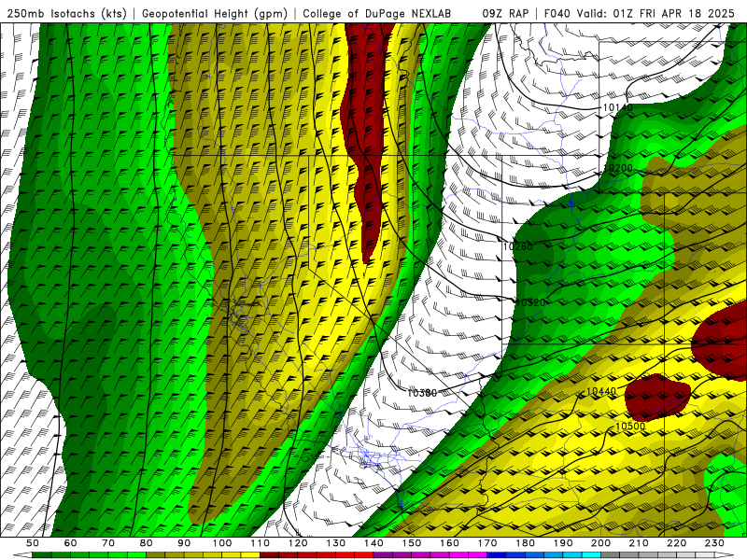Image resolution: width=747 pixels, height=560 pixels.
Task: Click the 10380 height contour label
Action: 422,393
